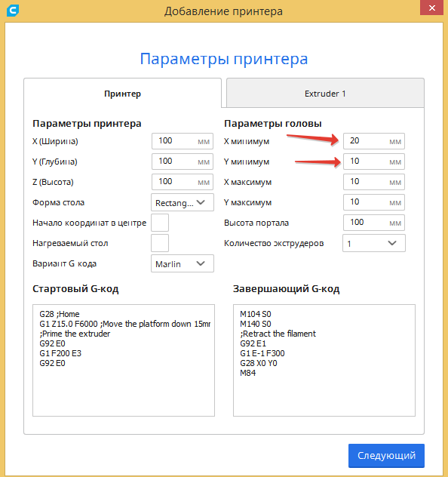448x477 pixels.
Task: Click the X (Ширина) input field
Action: pyautogui.click(x=183, y=141)
